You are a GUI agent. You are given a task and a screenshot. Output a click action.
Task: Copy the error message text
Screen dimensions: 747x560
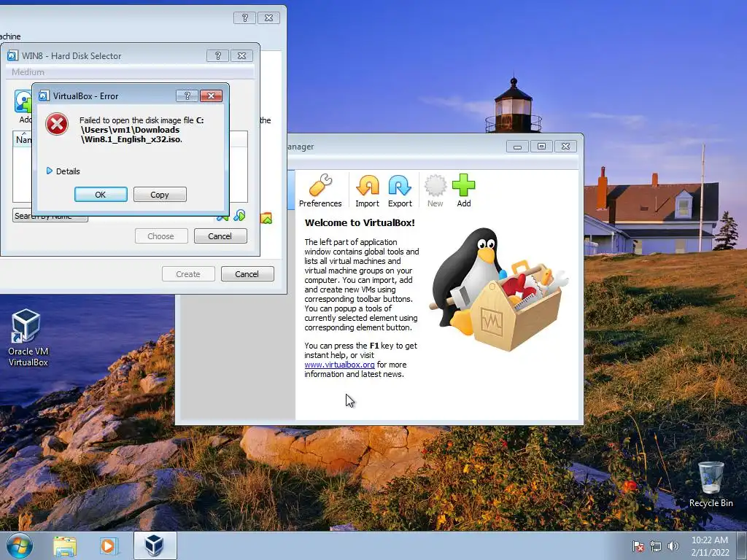click(x=160, y=194)
